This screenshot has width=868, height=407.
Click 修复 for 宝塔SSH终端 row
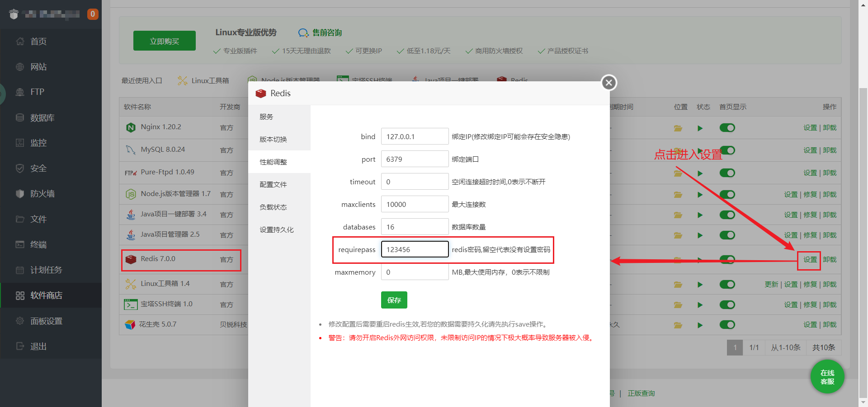click(810, 304)
